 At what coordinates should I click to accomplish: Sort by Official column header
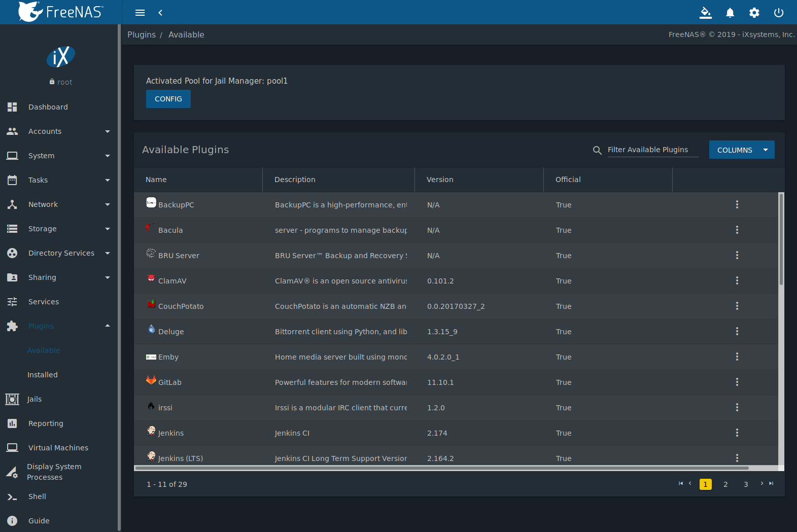(568, 180)
